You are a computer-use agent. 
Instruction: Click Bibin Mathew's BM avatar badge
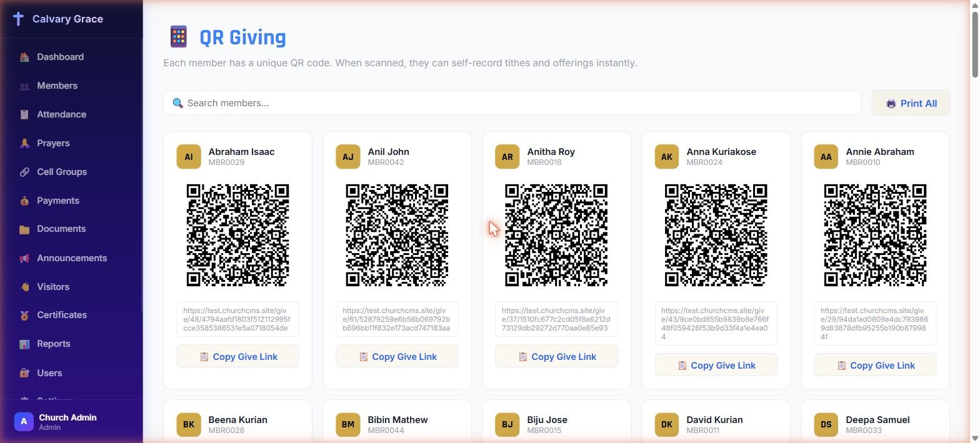(x=348, y=425)
